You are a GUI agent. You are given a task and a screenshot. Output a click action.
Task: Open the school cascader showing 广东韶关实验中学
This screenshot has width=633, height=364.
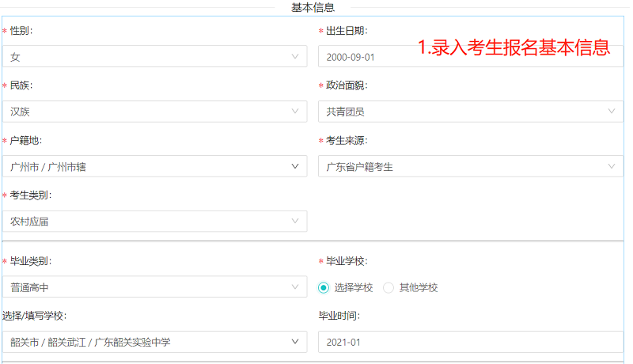(155, 342)
